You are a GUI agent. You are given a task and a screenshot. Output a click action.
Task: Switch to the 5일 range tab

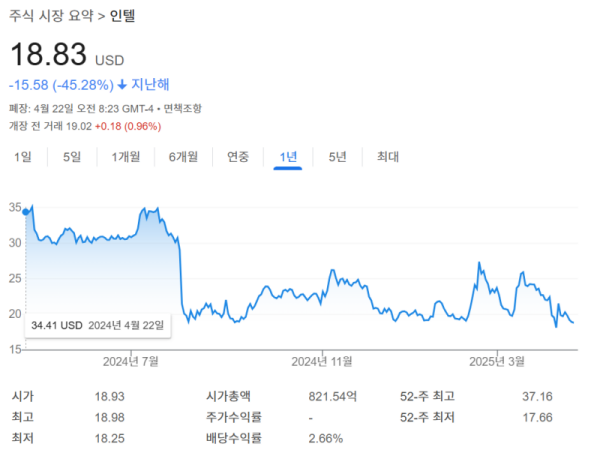pyautogui.click(x=72, y=156)
